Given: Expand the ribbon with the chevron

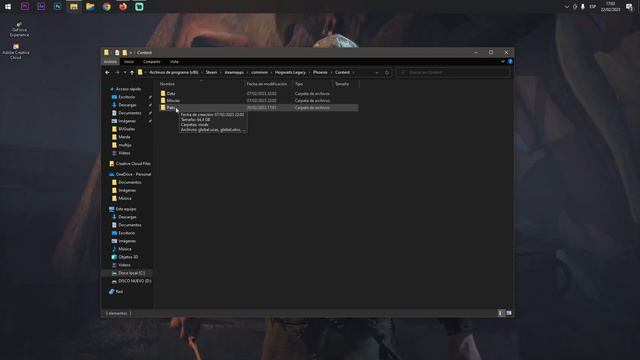Looking at the screenshot, I should pyautogui.click(x=503, y=61).
